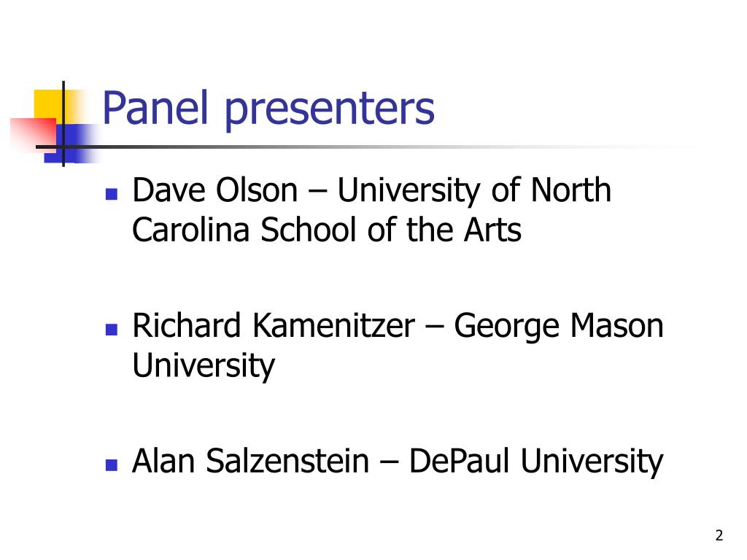Screen dimensions: 747x560
Task: Select the blue bullet before Dave Olson
Action: tap(112, 194)
